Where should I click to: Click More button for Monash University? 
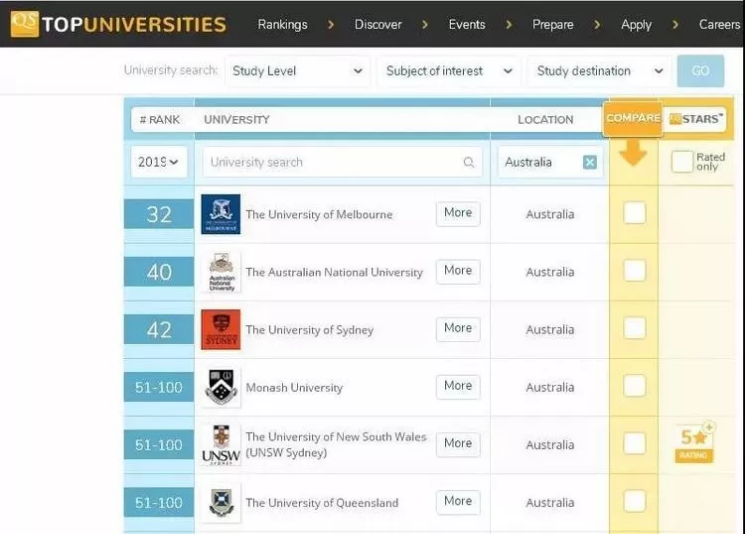458,386
